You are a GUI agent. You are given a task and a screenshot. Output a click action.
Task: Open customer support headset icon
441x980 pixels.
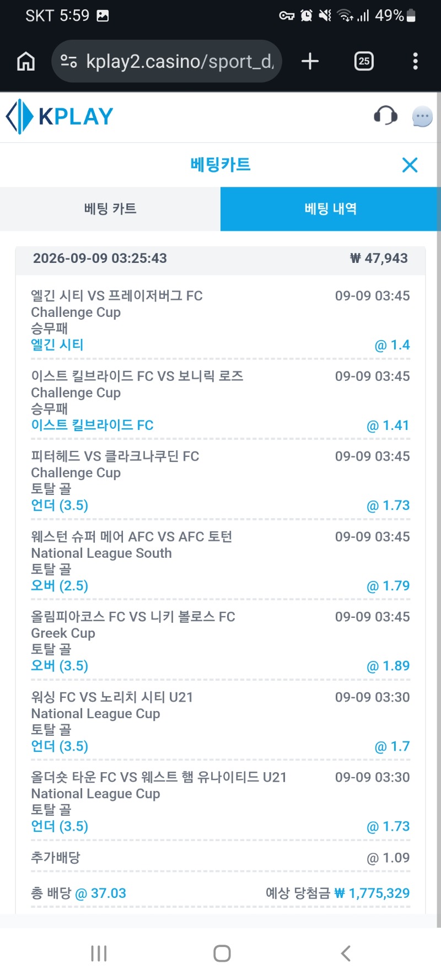tap(385, 116)
